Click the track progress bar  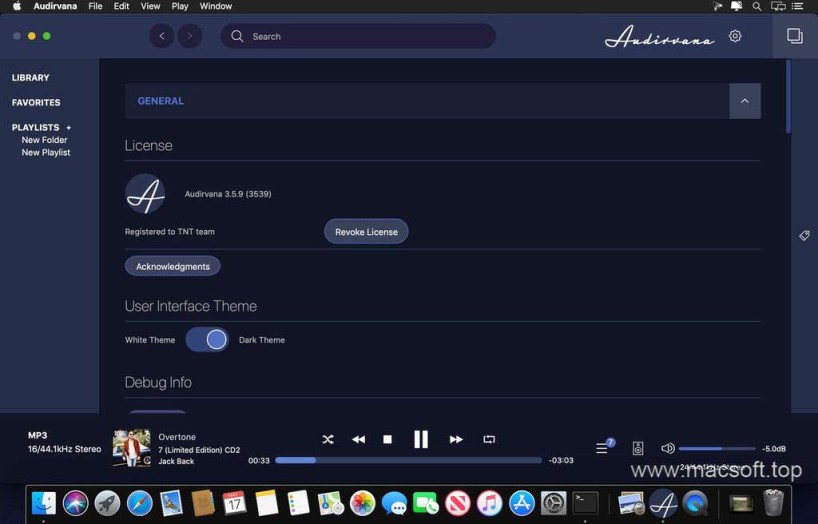click(x=408, y=460)
